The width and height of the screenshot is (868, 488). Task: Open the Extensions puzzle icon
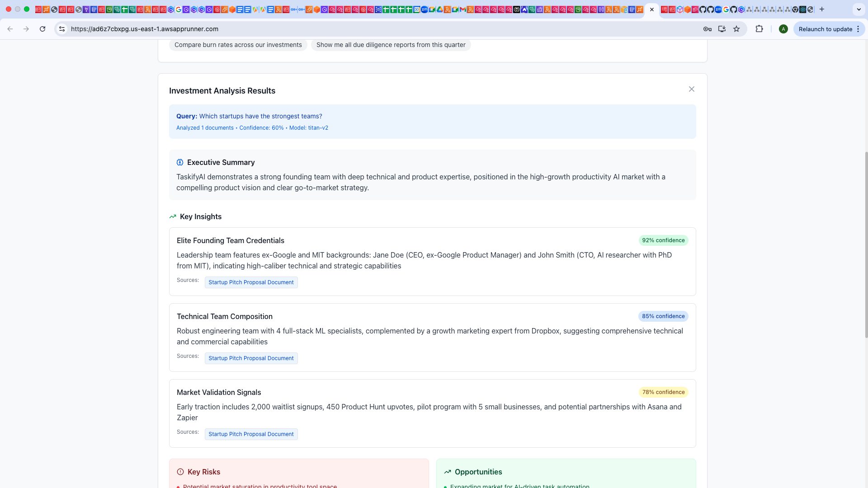[759, 29]
